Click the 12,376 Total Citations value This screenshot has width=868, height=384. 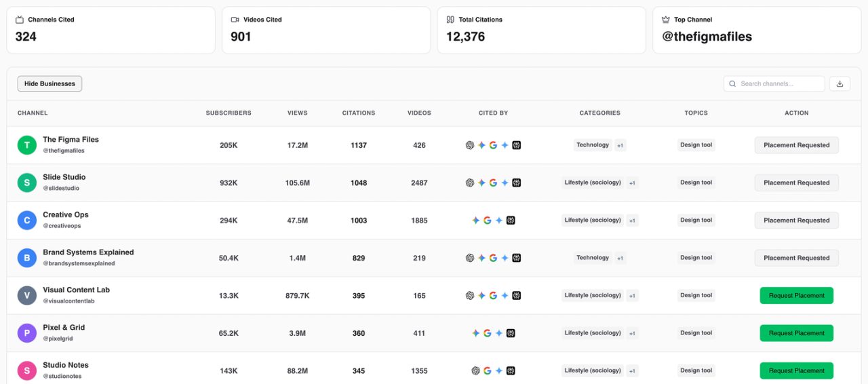(x=465, y=37)
